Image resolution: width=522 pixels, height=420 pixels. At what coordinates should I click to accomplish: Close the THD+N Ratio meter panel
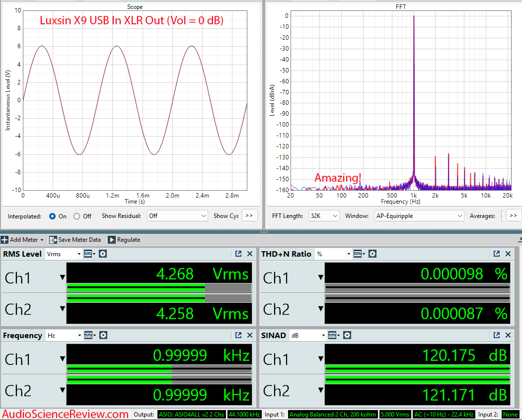508,254
